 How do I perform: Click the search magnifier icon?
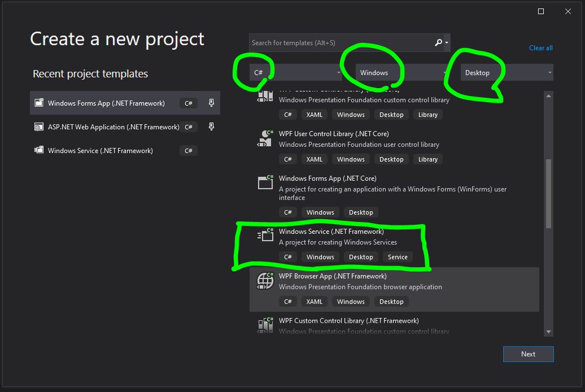[438, 42]
